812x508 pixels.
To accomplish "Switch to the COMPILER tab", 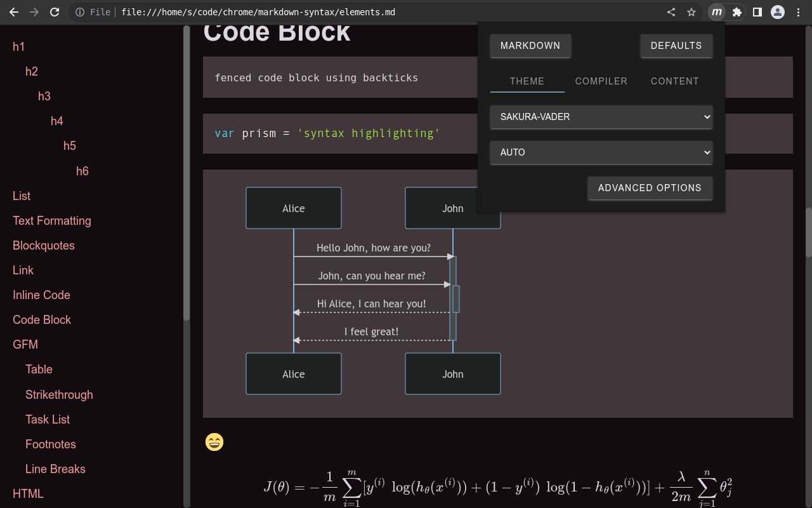I will [601, 81].
